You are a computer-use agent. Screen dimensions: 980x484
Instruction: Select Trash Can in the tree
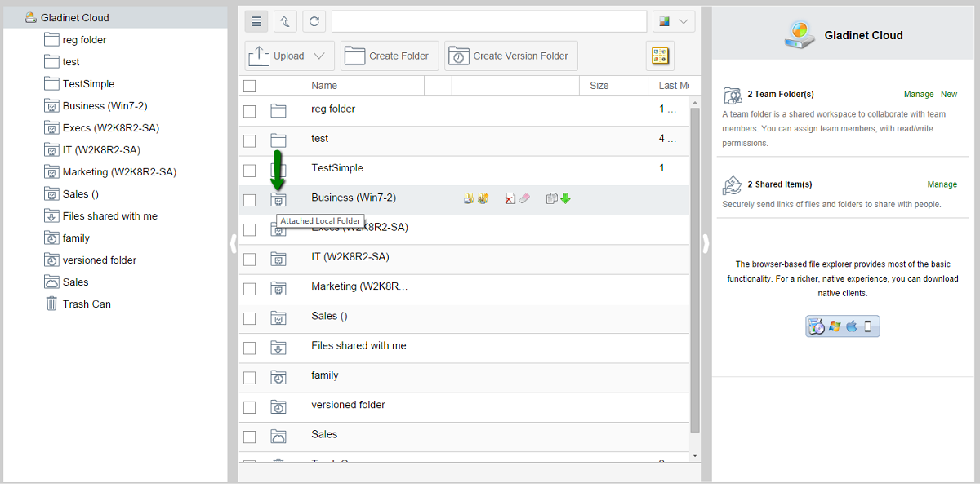[87, 304]
